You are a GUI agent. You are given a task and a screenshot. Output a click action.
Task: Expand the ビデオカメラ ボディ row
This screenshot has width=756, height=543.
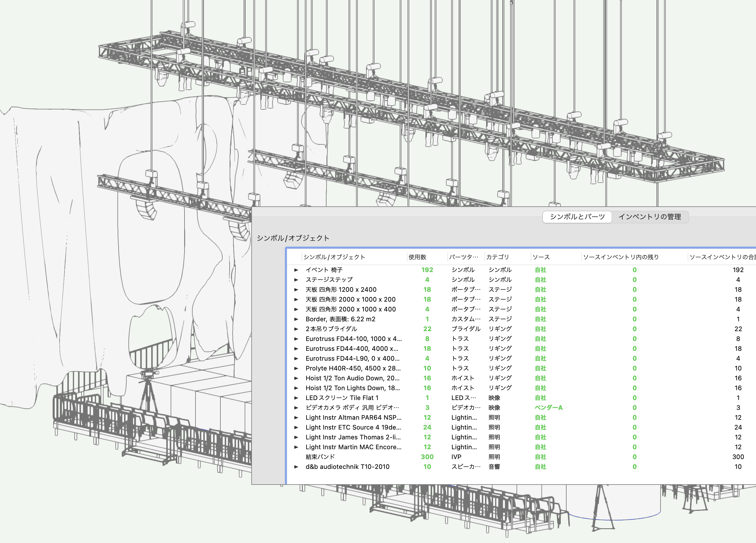coord(296,408)
